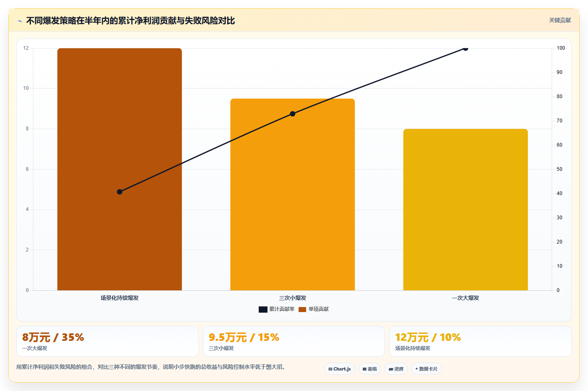Click the 场景化持续爆发 bar
Viewport: 588px width, 391px height.
(119, 169)
